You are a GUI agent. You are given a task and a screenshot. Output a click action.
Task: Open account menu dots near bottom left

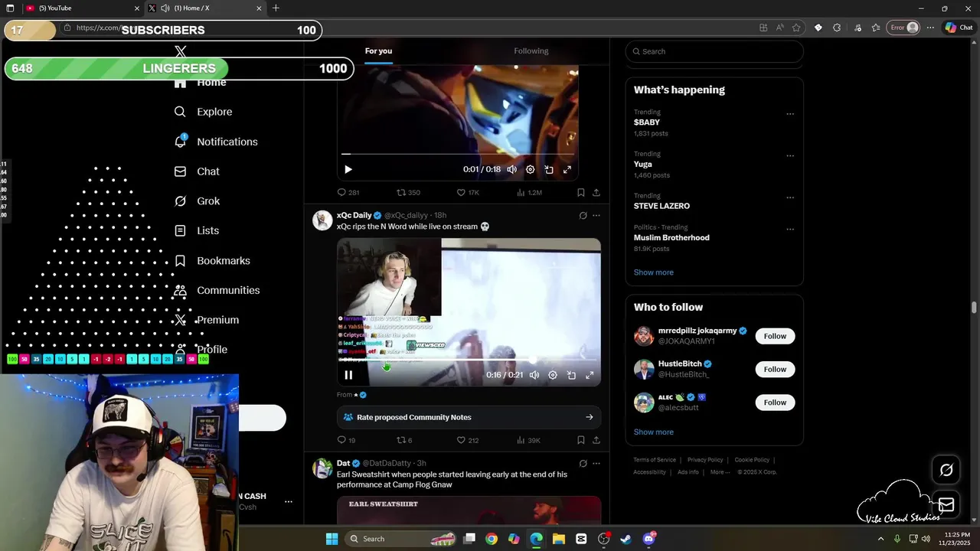coord(289,502)
